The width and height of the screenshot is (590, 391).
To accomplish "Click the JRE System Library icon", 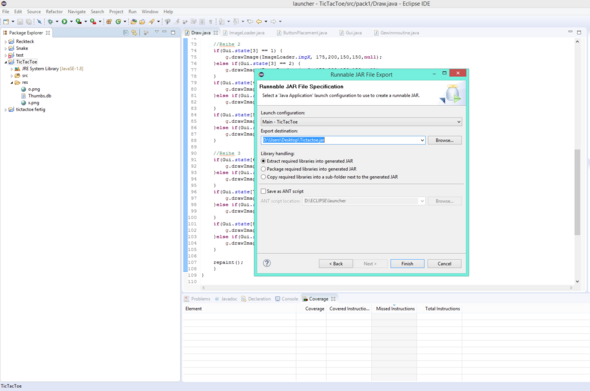I will pyautogui.click(x=17, y=69).
